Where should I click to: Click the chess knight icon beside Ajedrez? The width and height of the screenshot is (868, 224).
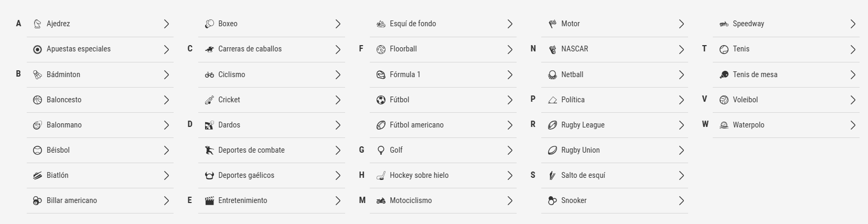[37, 24]
